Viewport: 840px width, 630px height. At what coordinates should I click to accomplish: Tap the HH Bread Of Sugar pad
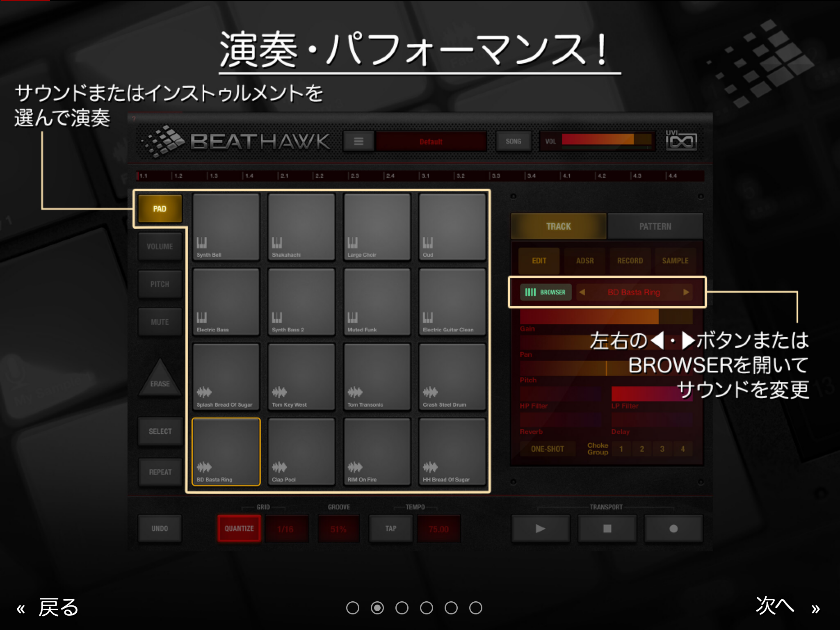click(x=452, y=452)
